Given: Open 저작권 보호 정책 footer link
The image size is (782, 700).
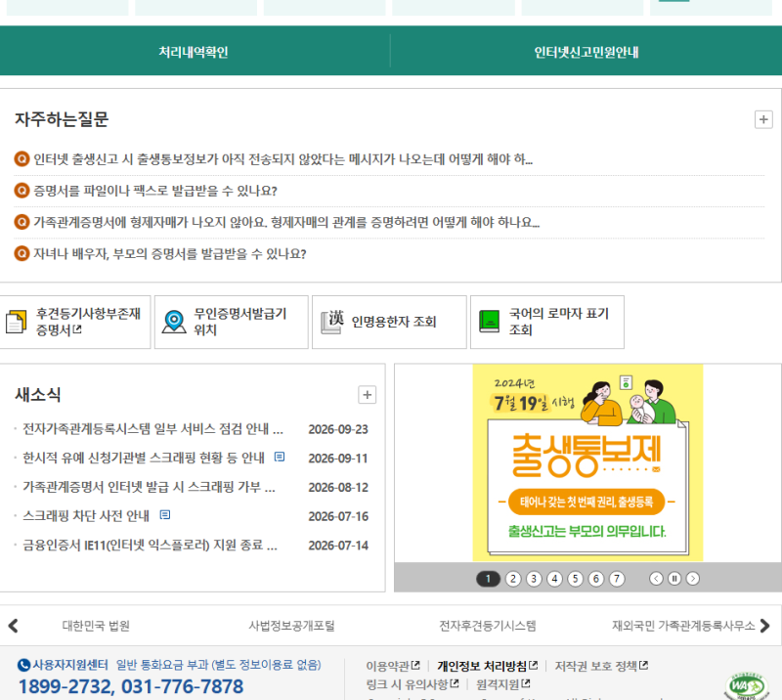Looking at the screenshot, I should [601, 666].
